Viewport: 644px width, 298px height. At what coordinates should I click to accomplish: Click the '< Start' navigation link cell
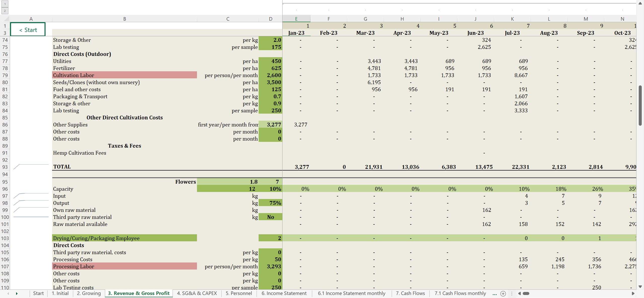(28, 30)
